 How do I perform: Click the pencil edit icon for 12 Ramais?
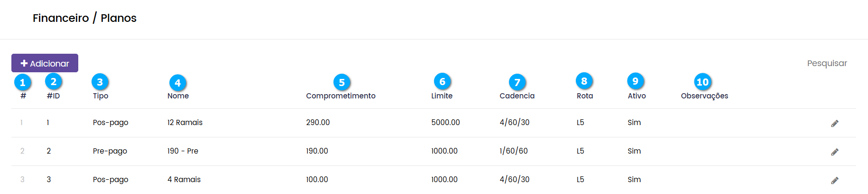(x=835, y=123)
